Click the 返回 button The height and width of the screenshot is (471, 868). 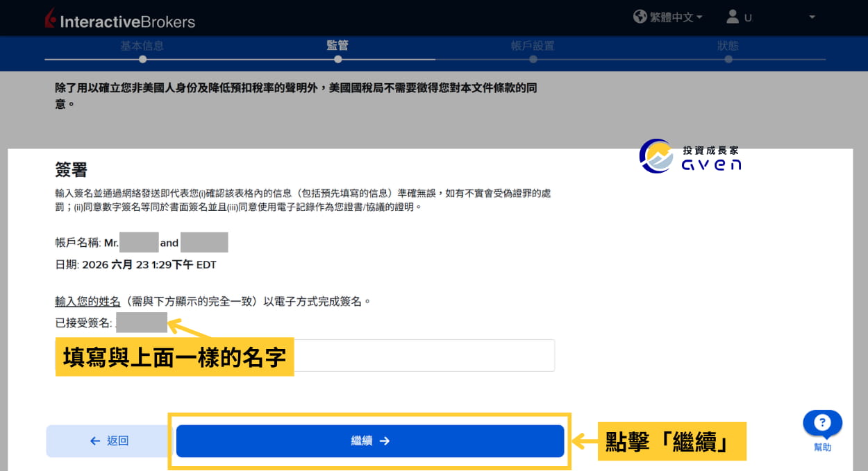(109, 441)
